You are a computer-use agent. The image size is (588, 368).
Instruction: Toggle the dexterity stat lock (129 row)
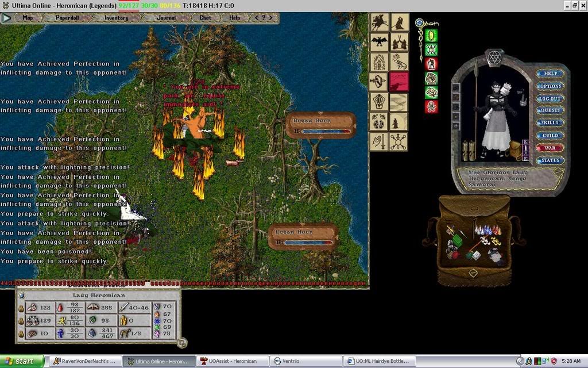click(x=21, y=321)
